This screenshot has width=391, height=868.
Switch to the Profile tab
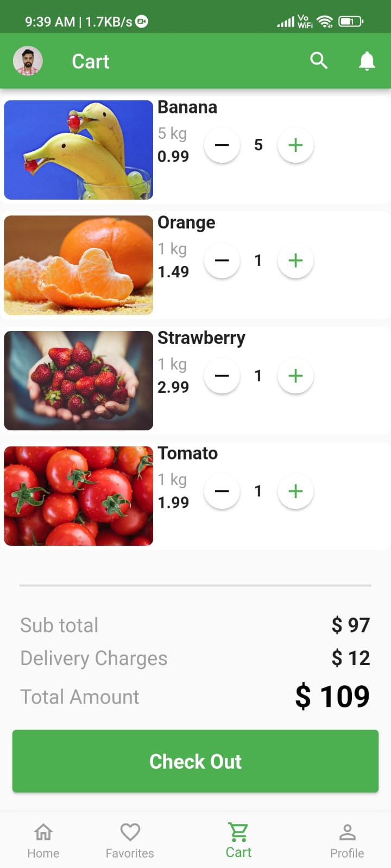coord(347,840)
